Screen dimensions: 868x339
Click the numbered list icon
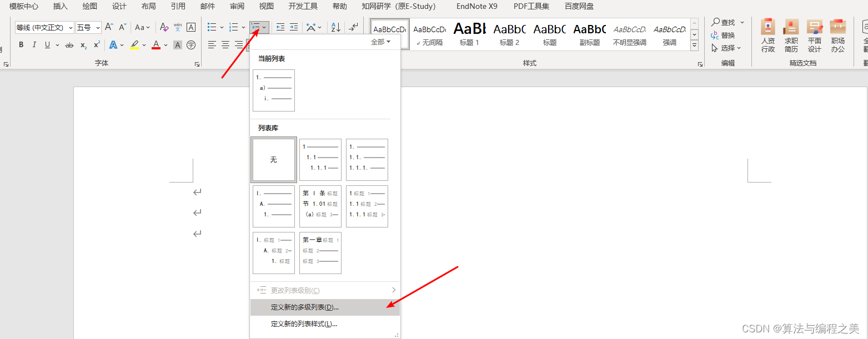[234, 27]
